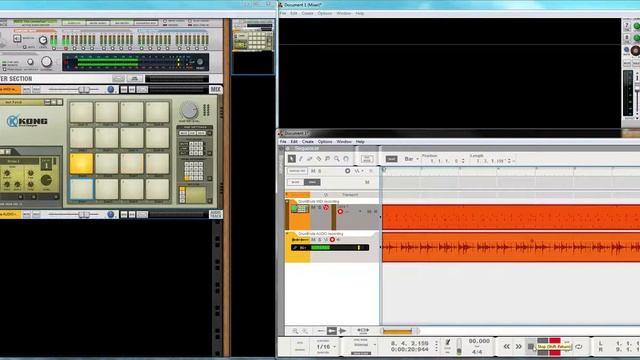
Task: Click the Blocks button in the sequencer
Action: point(295,182)
